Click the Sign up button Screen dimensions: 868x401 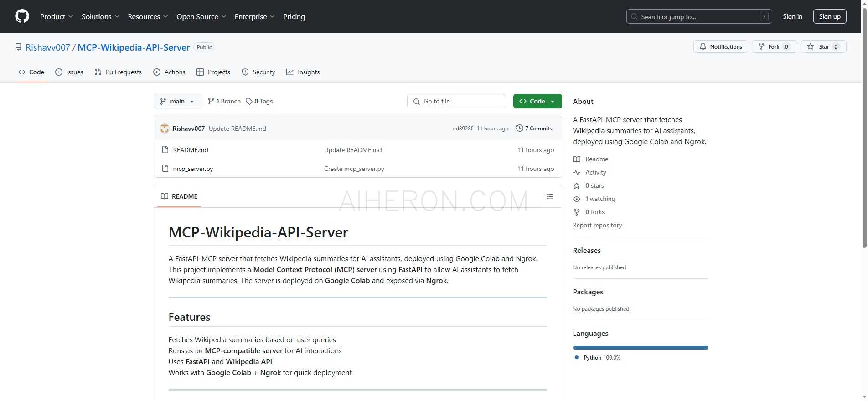(830, 16)
